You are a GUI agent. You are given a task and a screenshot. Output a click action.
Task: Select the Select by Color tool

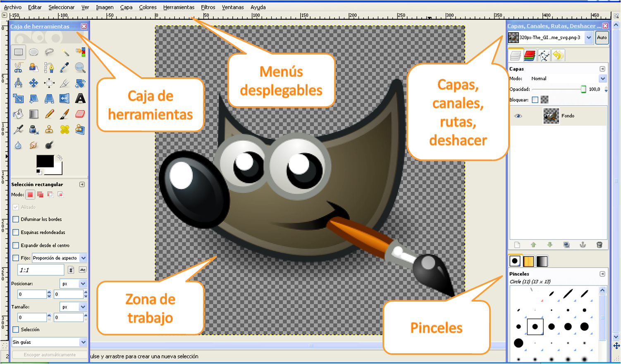[81, 52]
